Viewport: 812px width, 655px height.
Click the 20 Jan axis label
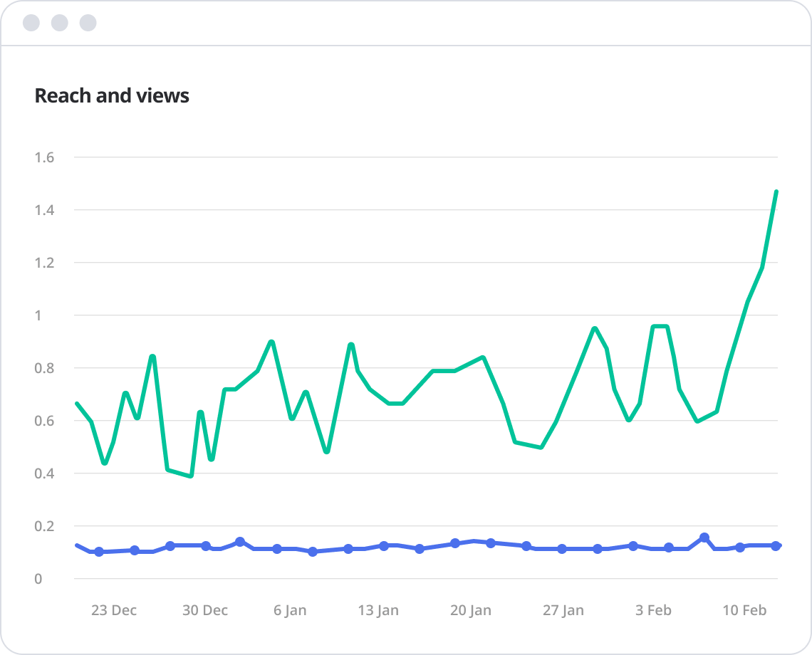[x=471, y=610]
